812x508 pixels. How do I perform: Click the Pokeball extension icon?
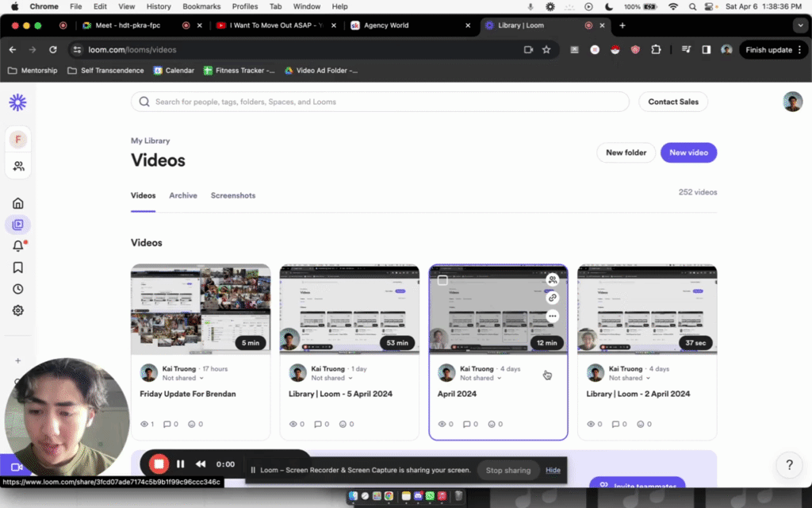point(615,50)
